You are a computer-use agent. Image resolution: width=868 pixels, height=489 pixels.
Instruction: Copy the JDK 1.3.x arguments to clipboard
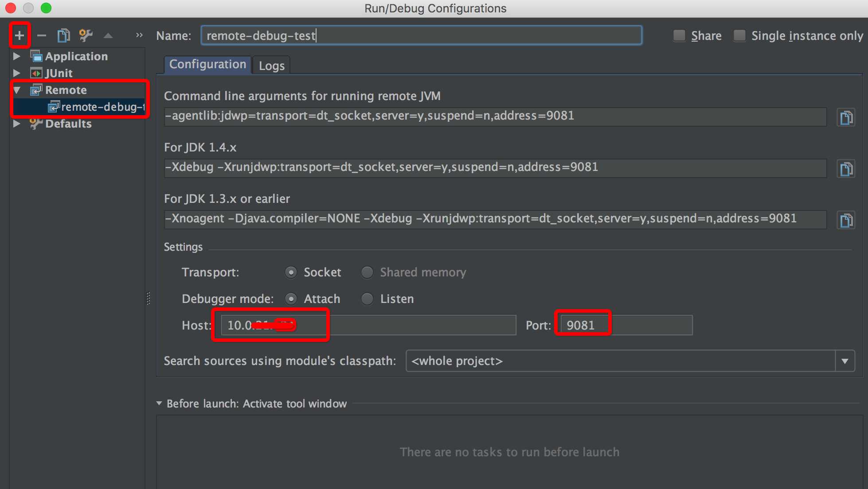point(846,220)
